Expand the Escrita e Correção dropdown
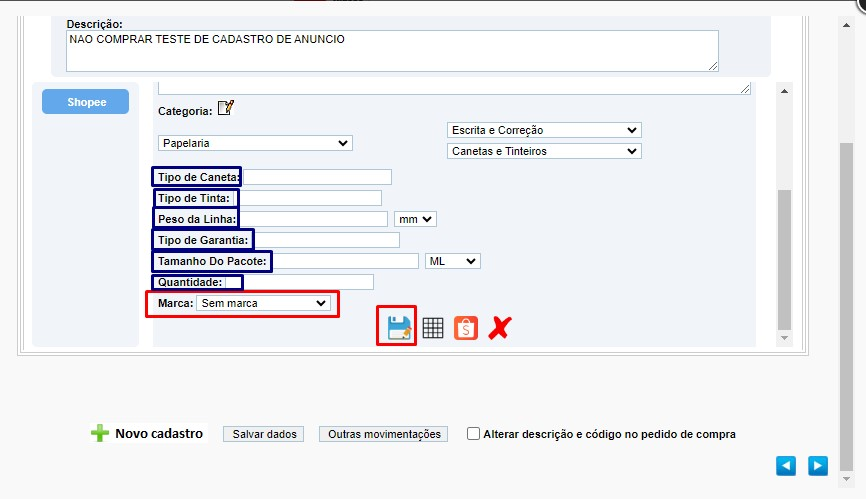 coord(544,130)
